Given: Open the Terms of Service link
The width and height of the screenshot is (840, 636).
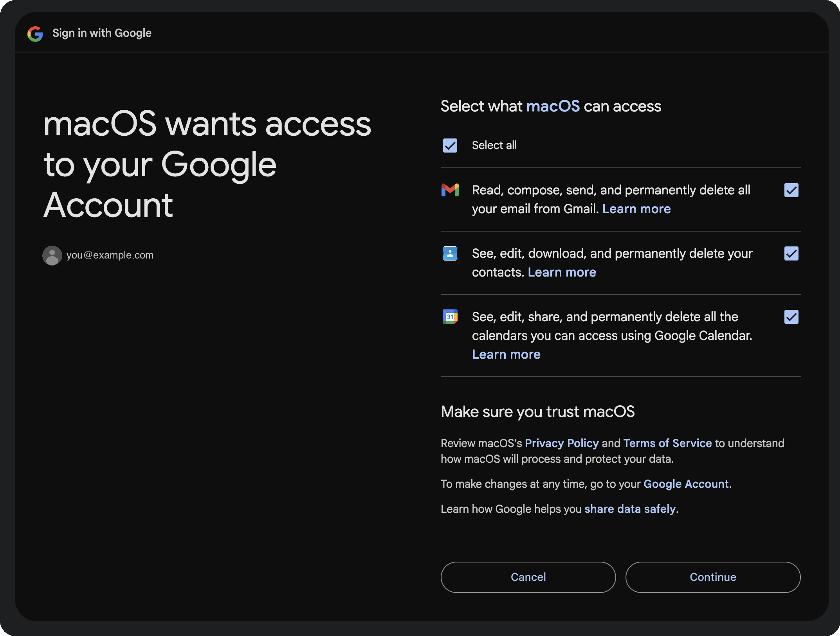Looking at the screenshot, I should pyautogui.click(x=667, y=443).
